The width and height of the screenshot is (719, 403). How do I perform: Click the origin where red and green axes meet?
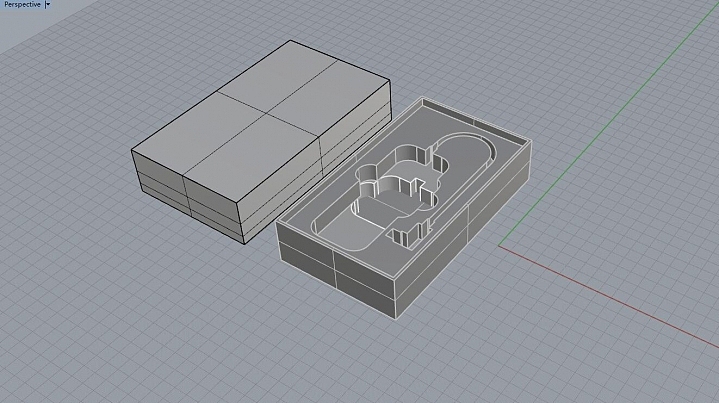click(x=499, y=246)
